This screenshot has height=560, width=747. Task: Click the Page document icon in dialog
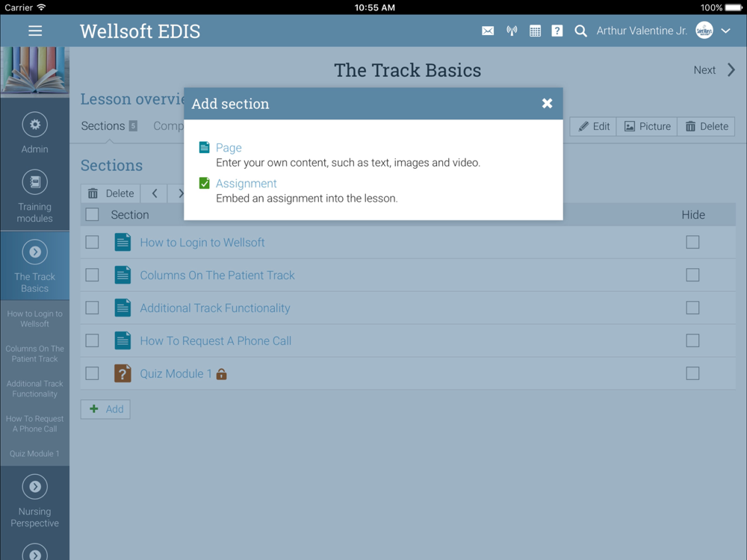[x=205, y=148]
